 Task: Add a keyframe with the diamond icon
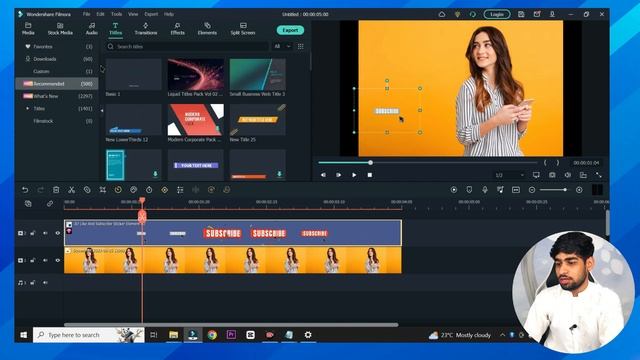[x=164, y=190]
